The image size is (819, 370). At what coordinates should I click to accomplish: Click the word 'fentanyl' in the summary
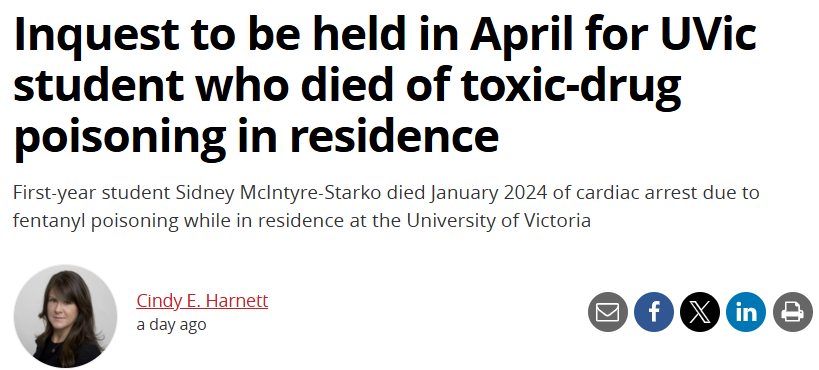(50, 222)
